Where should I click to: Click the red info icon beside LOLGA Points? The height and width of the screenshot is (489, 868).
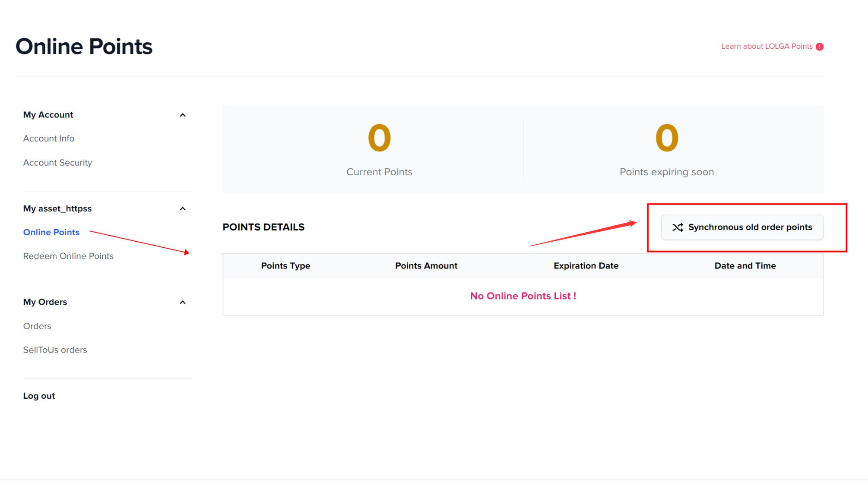coord(820,47)
